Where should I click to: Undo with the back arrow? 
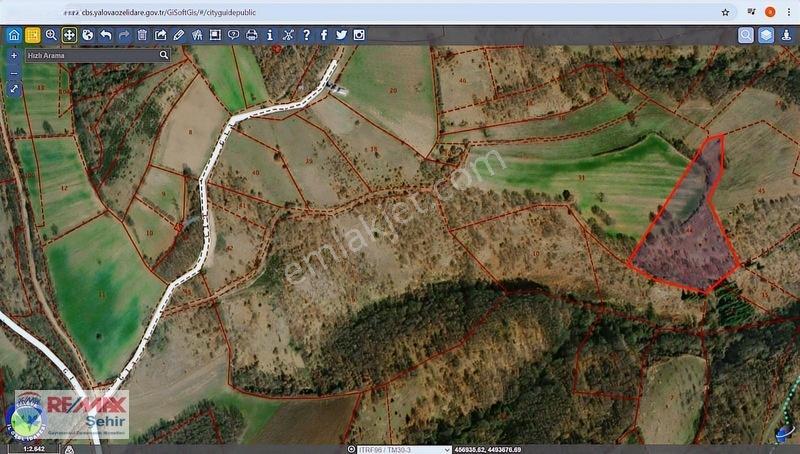pos(106,35)
